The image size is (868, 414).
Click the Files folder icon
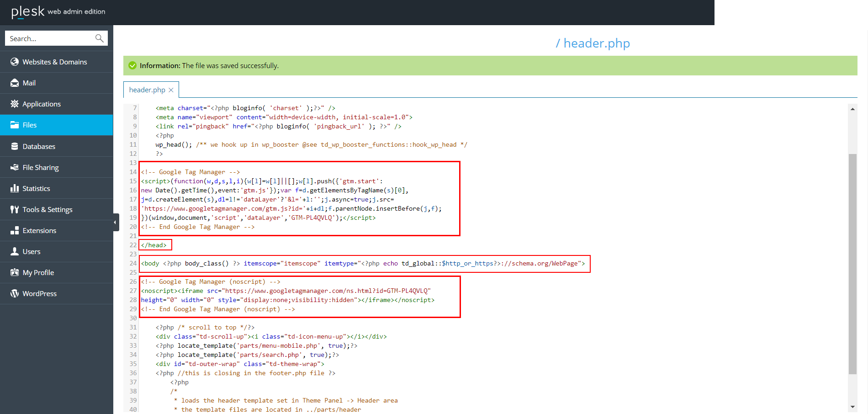15,125
